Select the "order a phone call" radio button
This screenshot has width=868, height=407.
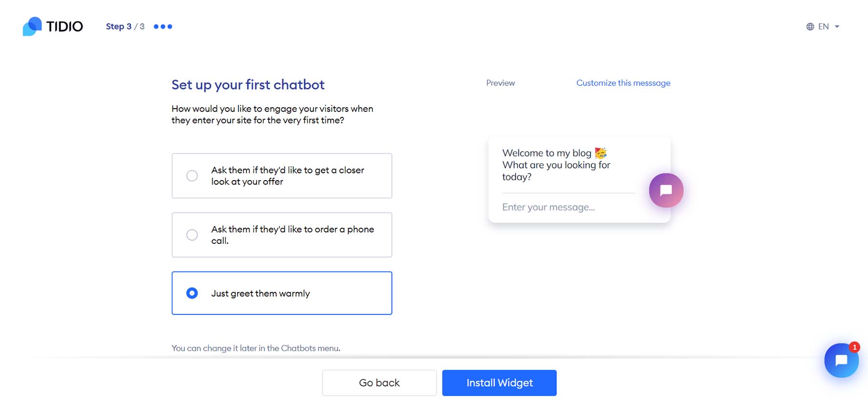point(192,235)
